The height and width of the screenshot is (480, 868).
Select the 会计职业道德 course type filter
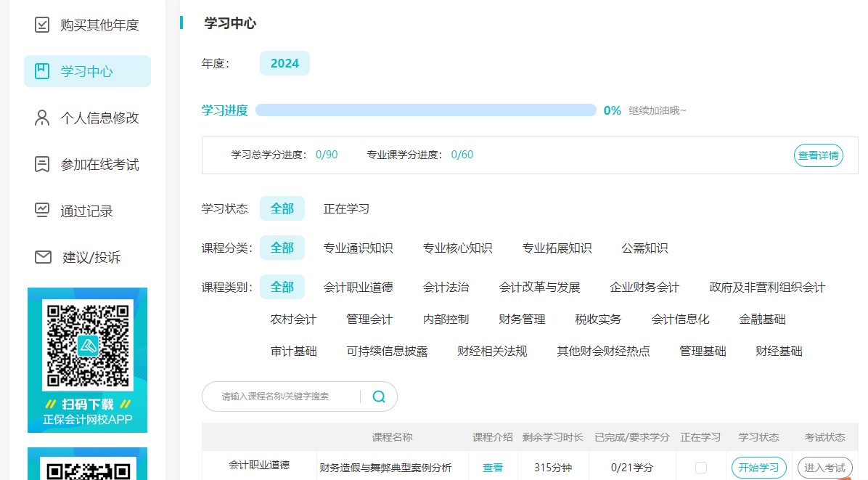coord(358,287)
